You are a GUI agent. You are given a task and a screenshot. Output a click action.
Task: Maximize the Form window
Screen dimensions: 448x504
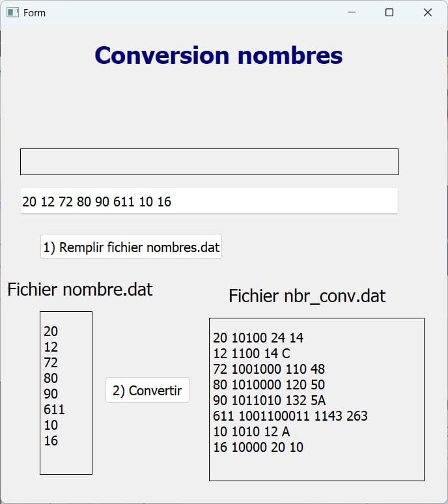[389, 12]
